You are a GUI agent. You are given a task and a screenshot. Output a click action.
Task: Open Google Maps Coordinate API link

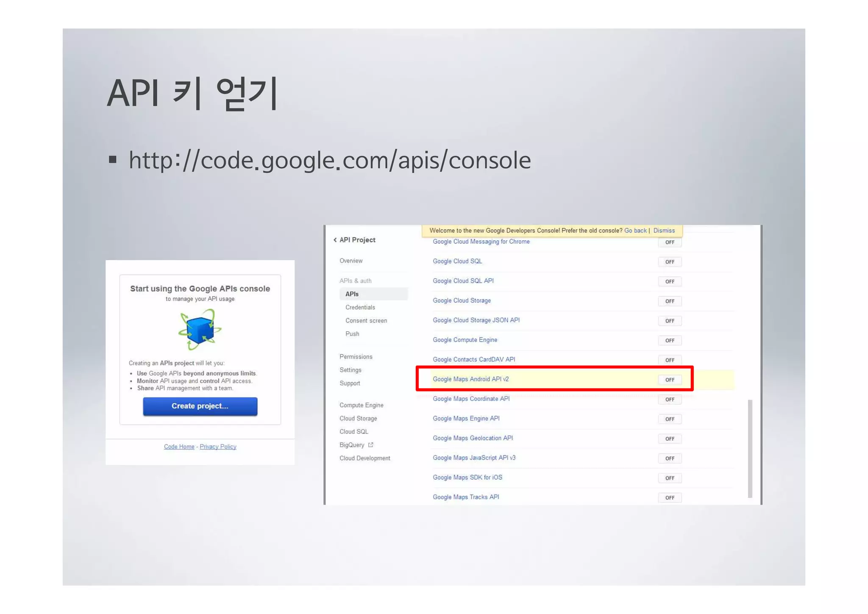click(x=471, y=399)
